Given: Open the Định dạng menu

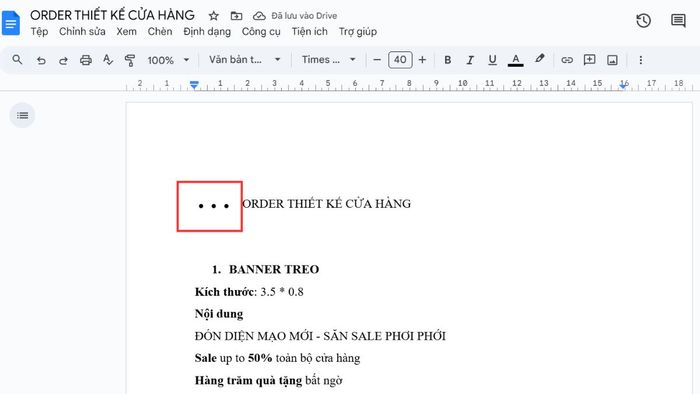Looking at the screenshot, I should [207, 32].
